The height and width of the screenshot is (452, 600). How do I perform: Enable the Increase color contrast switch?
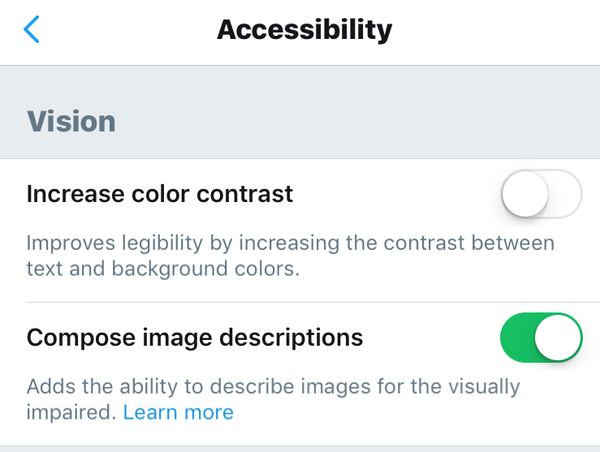click(x=541, y=194)
